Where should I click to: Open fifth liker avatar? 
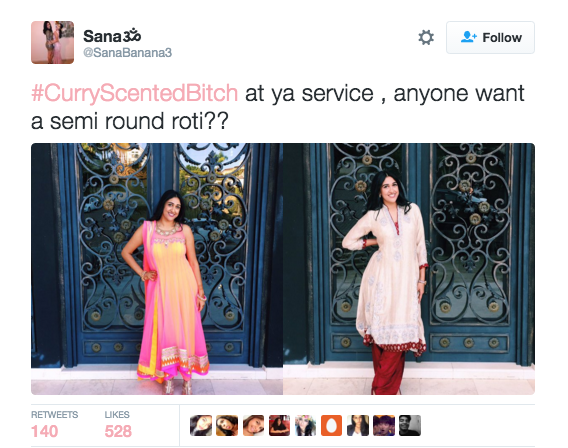[x=305, y=425]
